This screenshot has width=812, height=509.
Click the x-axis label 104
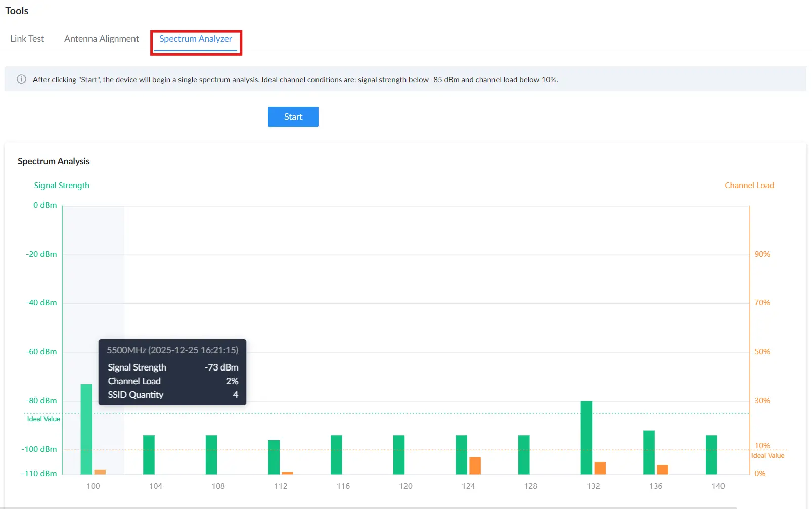tap(156, 486)
